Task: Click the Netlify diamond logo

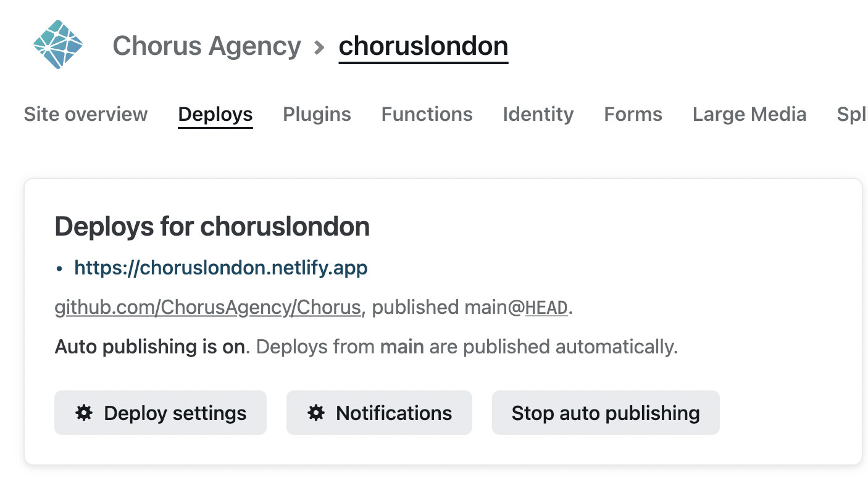Action: (57, 44)
